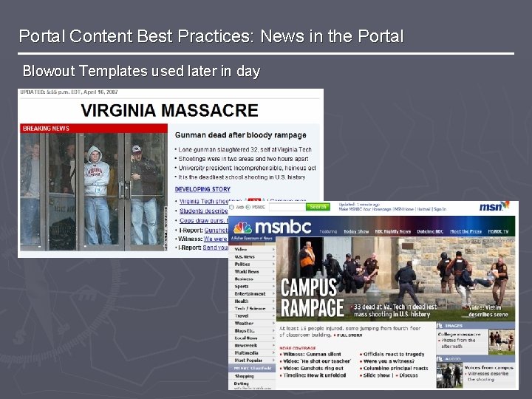Open the 'Cops draw guns' link

tap(204, 220)
